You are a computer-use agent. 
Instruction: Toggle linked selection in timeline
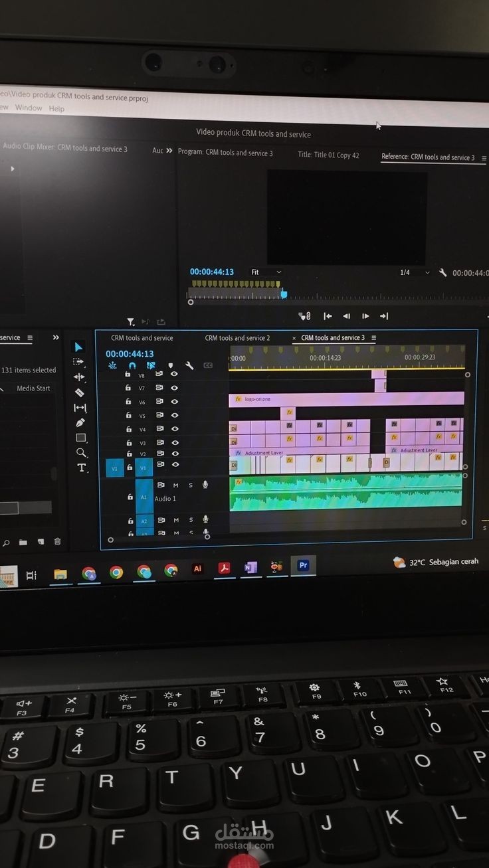pyautogui.click(x=151, y=365)
